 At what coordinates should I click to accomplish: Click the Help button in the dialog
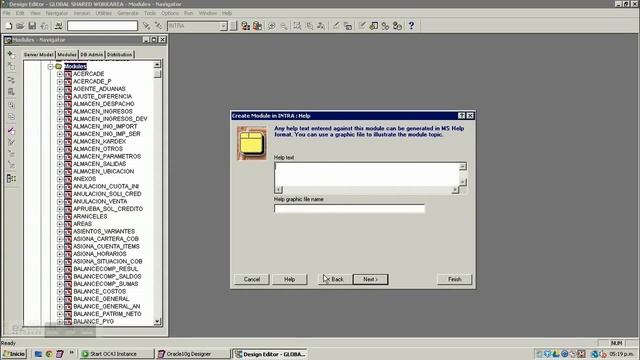click(x=289, y=280)
